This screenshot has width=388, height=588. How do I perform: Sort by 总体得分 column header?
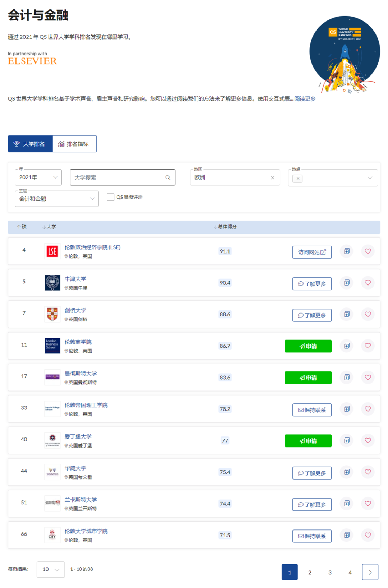tap(225, 227)
